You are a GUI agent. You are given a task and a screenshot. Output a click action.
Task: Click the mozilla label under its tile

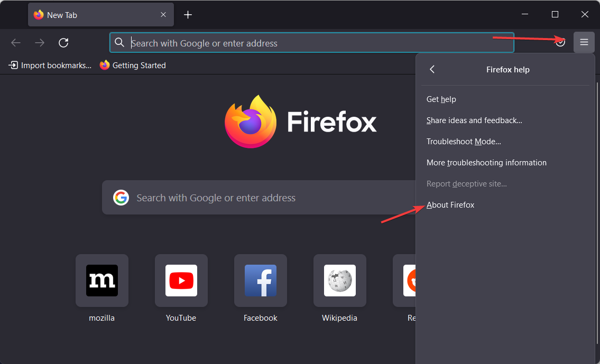click(x=102, y=318)
